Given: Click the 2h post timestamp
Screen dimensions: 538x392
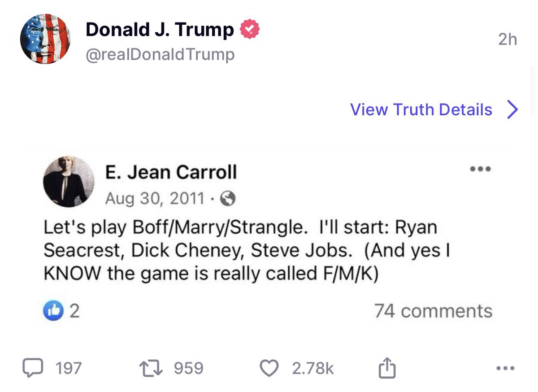Looking at the screenshot, I should [508, 40].
